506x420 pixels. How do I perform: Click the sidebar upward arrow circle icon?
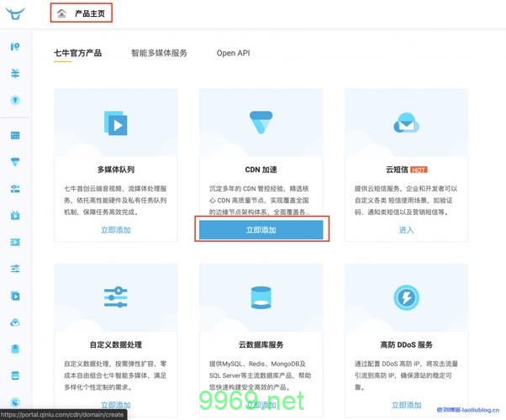tap(15, 100)
